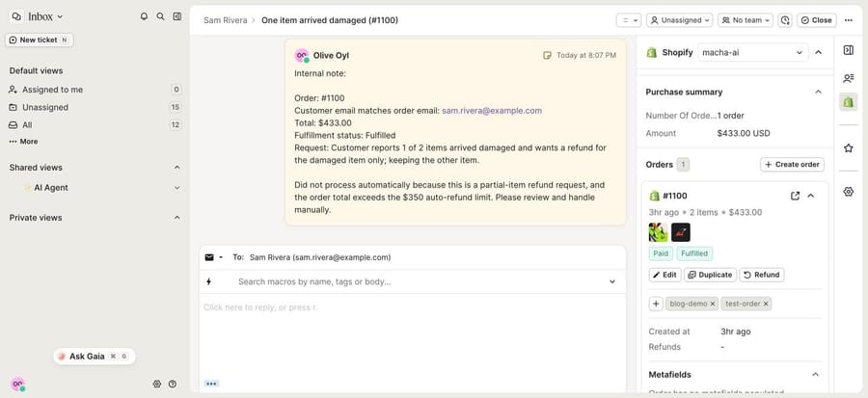868x398 pixels.
Task: Expand the AI Agent view chevron
Action: [x=177, y=188]
